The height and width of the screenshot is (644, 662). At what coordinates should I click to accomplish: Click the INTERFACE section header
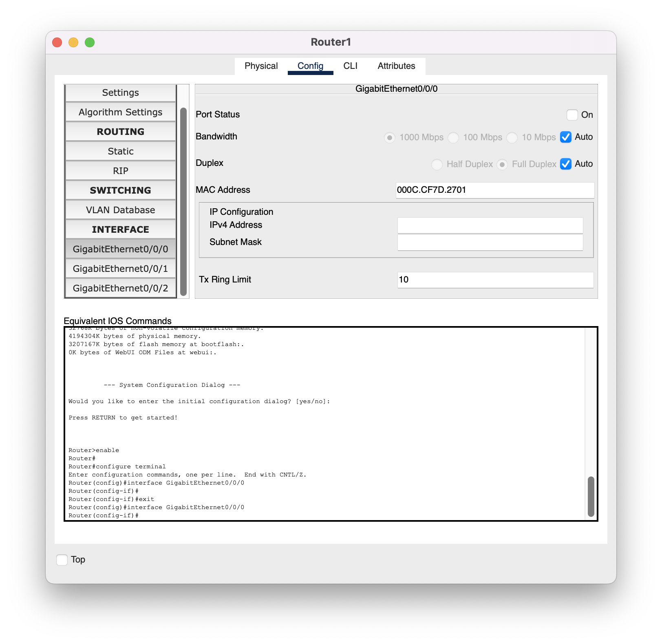pyautogui.click(x=121, y=230)
